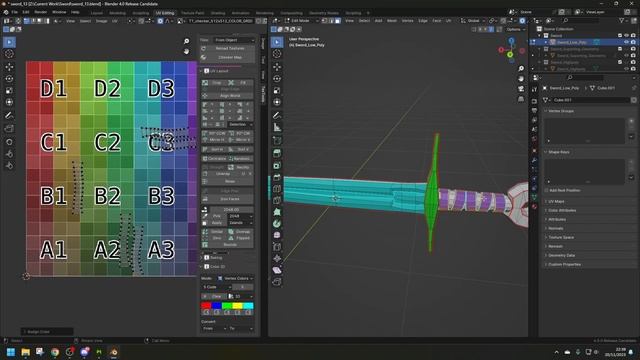Open the Modifiers wrench properties tab

pyautogui.click(x=534, y=160)
